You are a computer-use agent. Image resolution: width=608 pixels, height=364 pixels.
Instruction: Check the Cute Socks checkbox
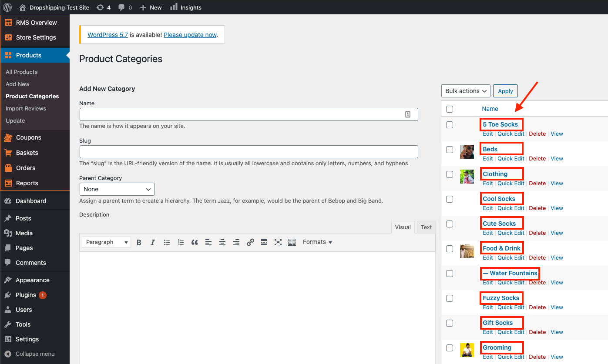click(x=450, y=224)
